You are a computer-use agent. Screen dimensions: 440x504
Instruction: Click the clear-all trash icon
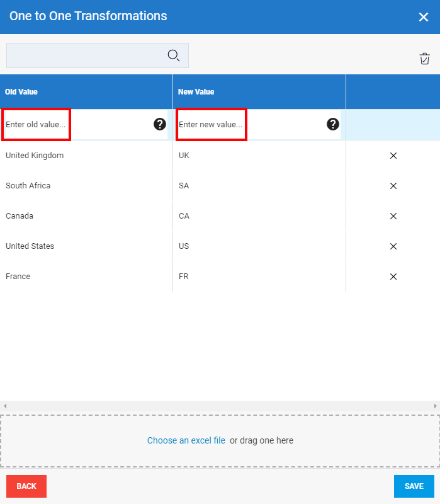pos(425,59)
